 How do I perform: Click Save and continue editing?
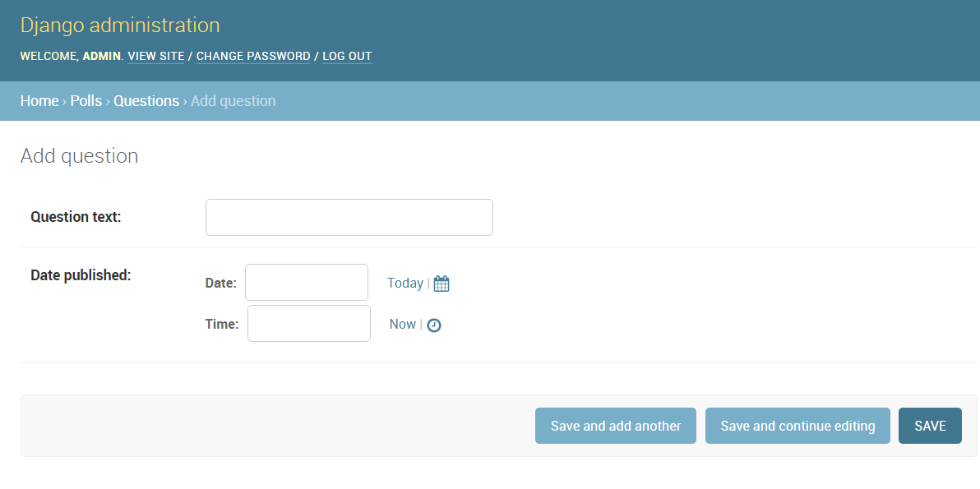pos(797,426)
